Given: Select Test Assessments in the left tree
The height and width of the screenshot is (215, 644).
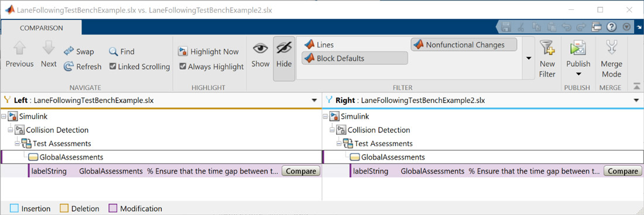Looking at the screenshot, I should tap(62, 143).
